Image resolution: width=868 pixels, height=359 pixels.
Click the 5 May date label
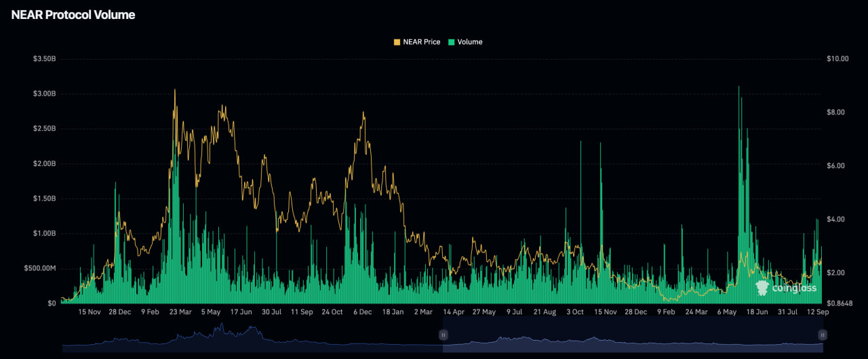tap(211, 312)
